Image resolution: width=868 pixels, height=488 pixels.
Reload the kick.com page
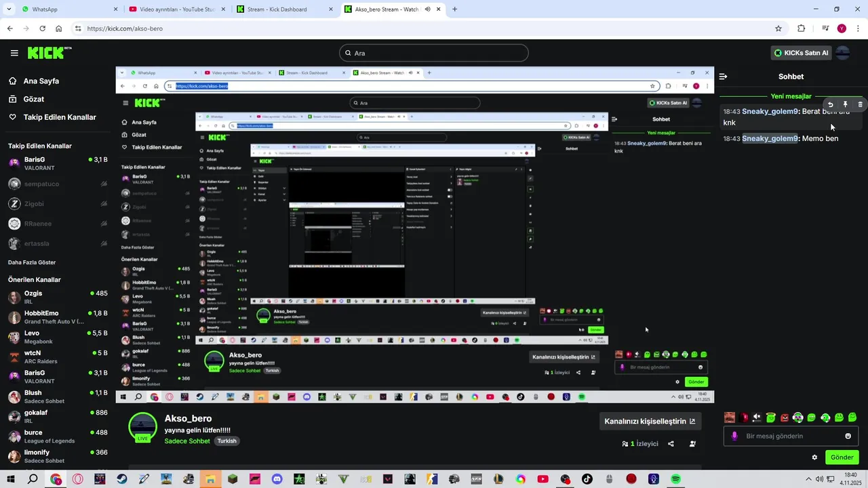(42, 28)
